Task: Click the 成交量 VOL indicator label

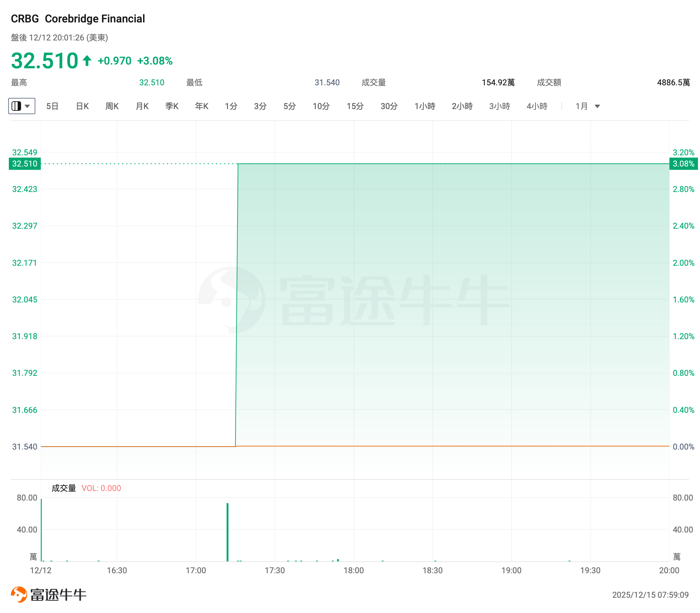Action: 64,488
